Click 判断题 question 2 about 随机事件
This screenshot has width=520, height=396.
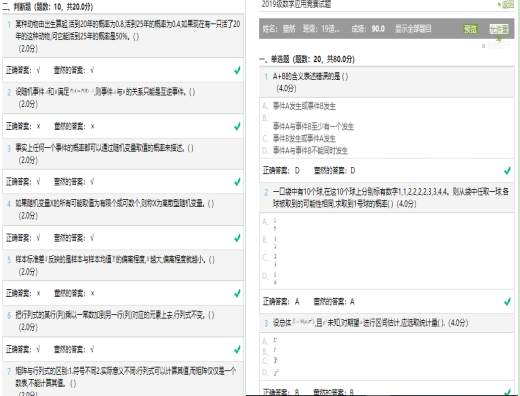[105, 91]
